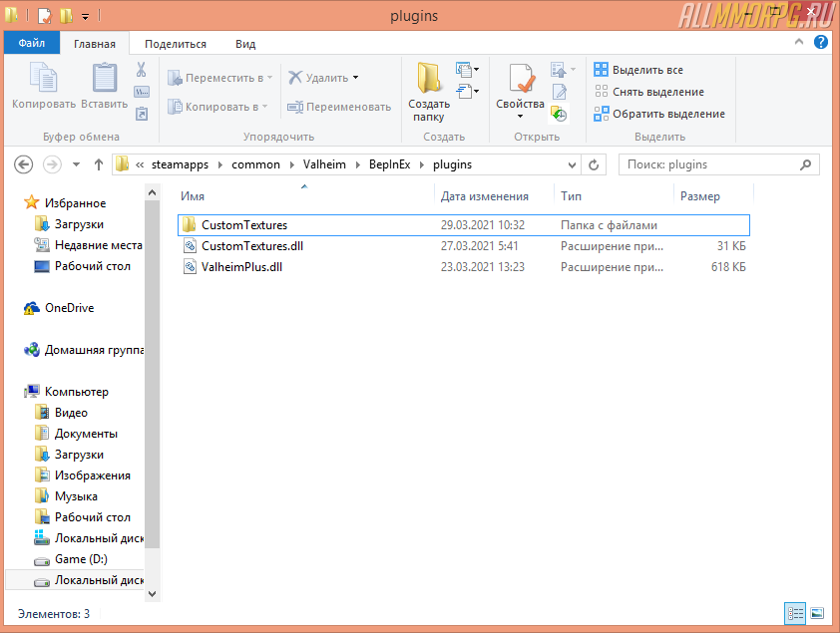The width and height of the screenshot is (840, 633).
Task: Open the Delete dropdown arrow
Action: coord(355,78)
